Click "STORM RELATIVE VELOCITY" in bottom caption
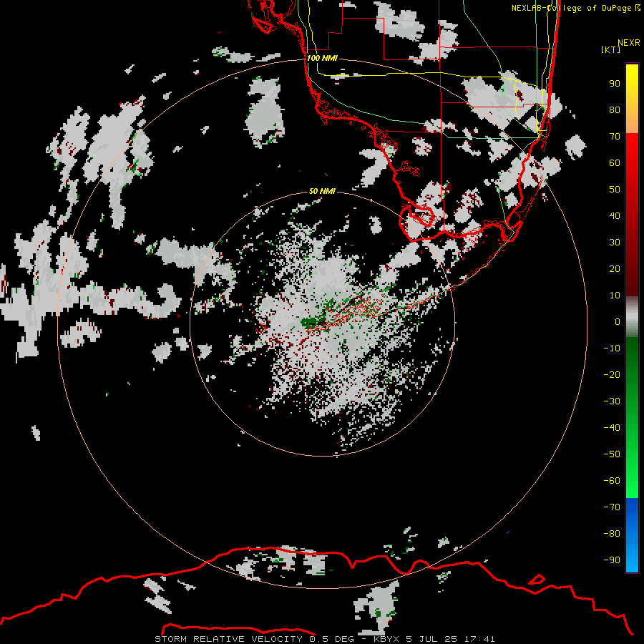Image resolution: width=644 pixels, height=644 pixels. [228, 639]
